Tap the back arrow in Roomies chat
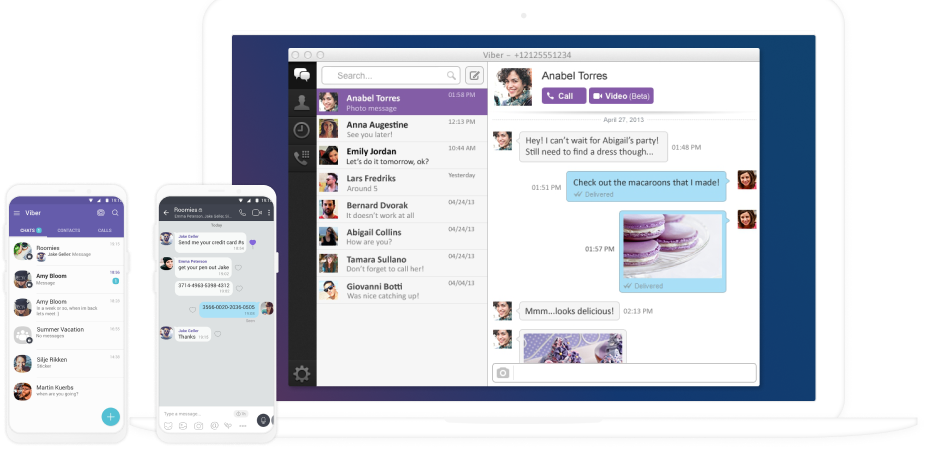 coord(166,213)
